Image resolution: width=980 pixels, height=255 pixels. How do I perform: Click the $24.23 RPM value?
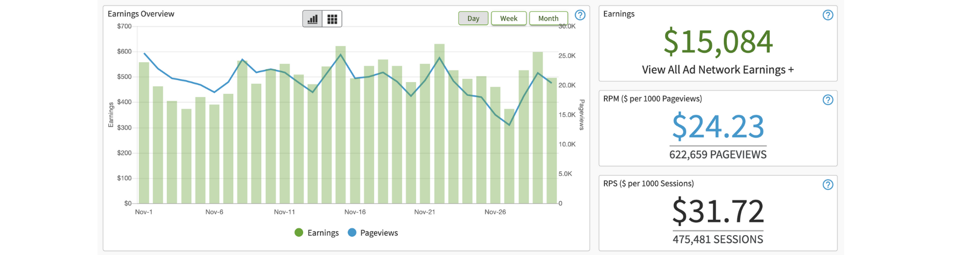(x=718, y=126)
